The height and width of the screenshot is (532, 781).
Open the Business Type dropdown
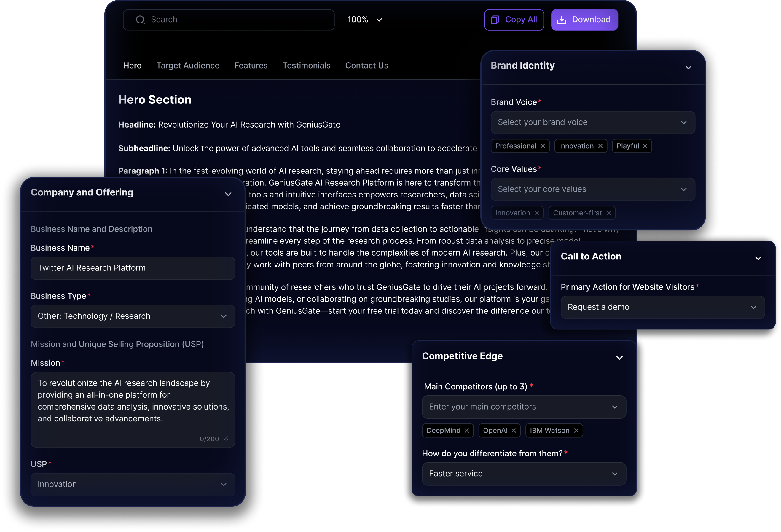[x=133, y=316]
